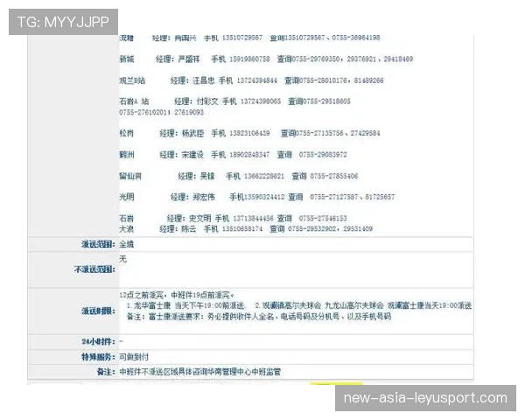Select the 查询 phone numbers in the 松岗 row
525x420 pixels.
pos(338,133)
